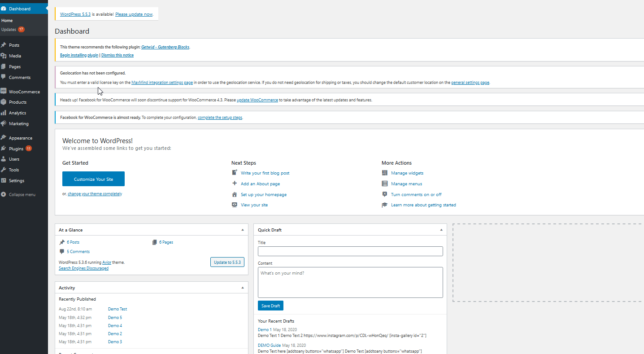
Task: Click the WooCommerce logo icon
Action: pyautogui.click(x=4, y=91)
